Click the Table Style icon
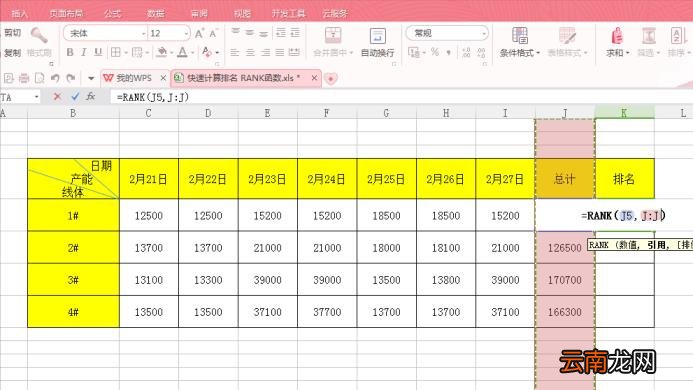Screen dimensions: 693x390 tap(567, 35)
